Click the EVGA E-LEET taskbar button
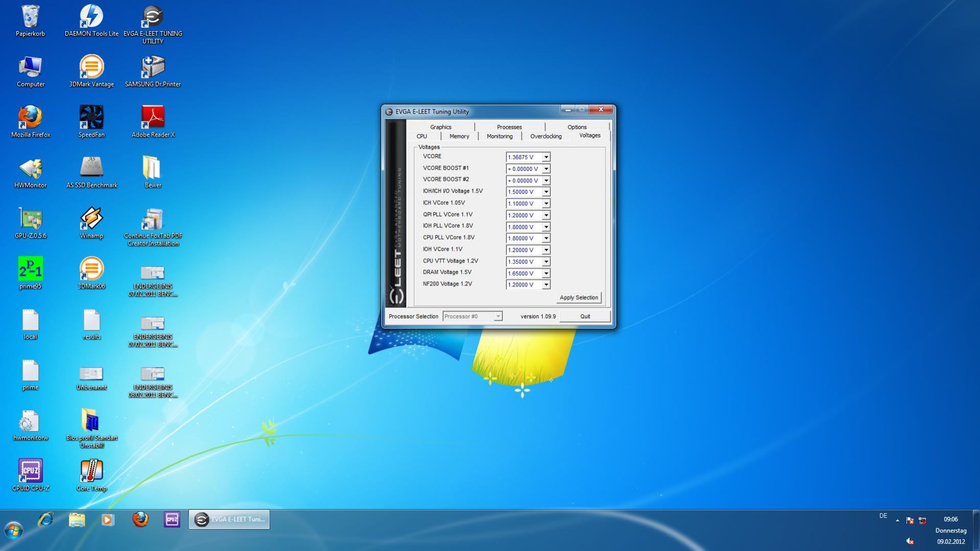Image resolution: width=980 pixels, height=551 pixels. tap(229, 519)
